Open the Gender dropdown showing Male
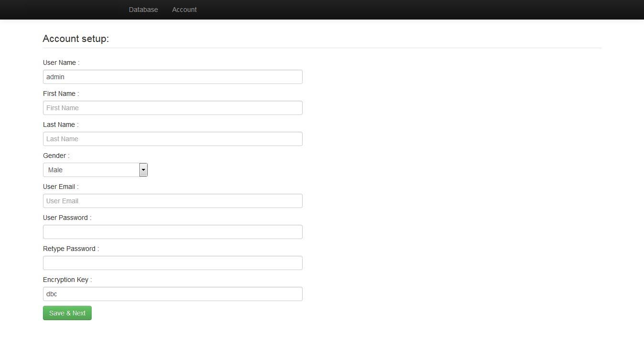 (x=91, y=170)
